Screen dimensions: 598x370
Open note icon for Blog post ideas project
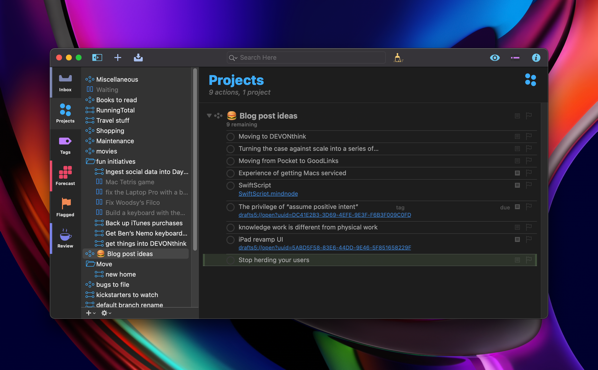coord(517,116)
